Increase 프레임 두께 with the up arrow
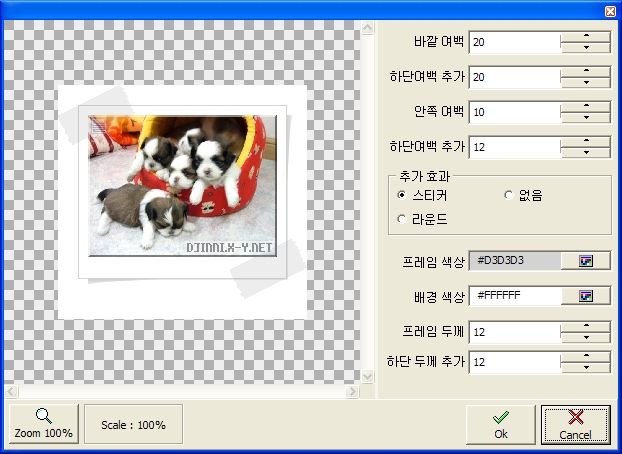 [586, 326]
